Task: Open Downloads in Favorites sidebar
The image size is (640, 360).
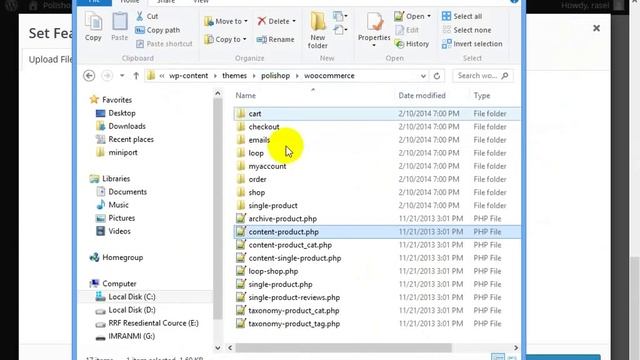Action: [x=121, y=126]
